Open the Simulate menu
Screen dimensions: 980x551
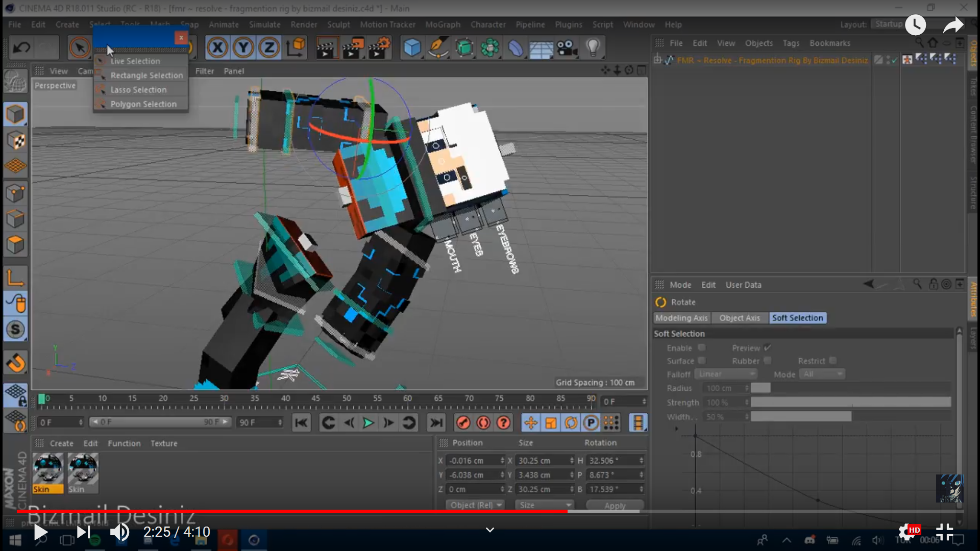point(264,24)
